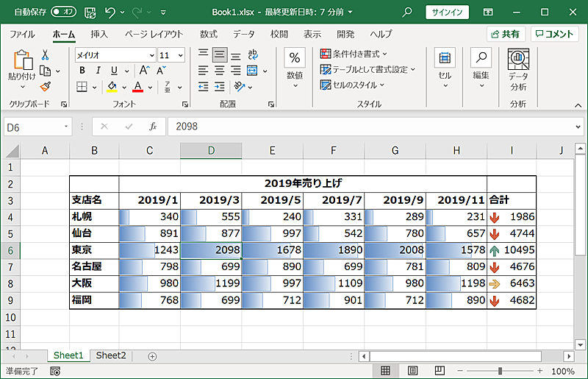This screenshot has width=588, height=379.
Task: Collapse the ribbon with the chevron
Action: click(x=578, y=105)
